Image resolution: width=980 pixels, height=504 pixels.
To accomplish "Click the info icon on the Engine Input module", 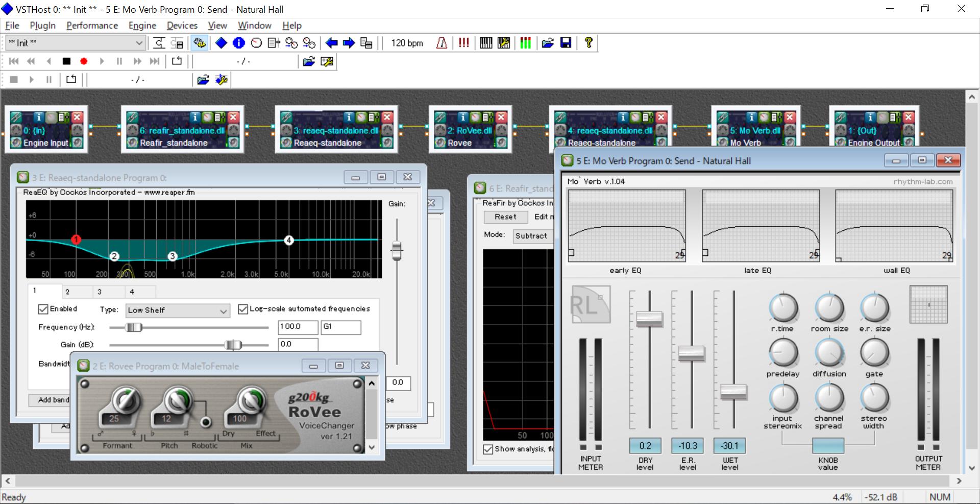I will click(x=39, y=117).
